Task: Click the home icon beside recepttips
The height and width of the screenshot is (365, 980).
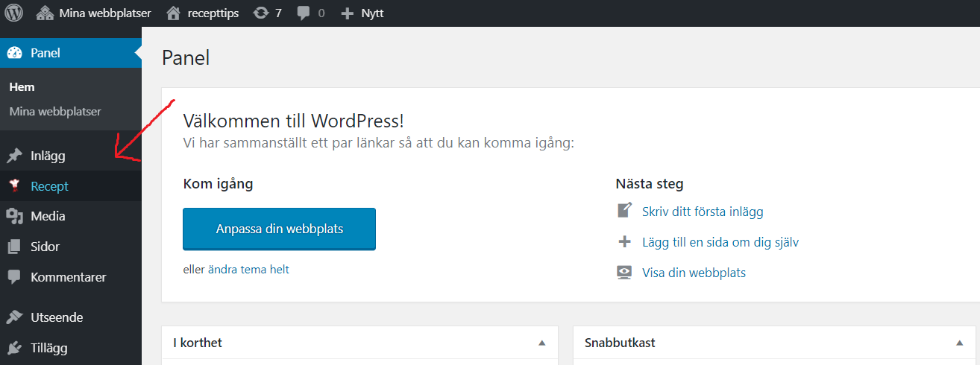Action: [173, 13]
